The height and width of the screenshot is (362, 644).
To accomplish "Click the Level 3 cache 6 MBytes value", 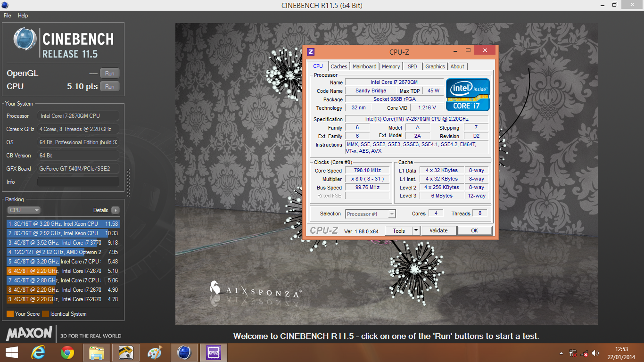I will tap(442, 196).
